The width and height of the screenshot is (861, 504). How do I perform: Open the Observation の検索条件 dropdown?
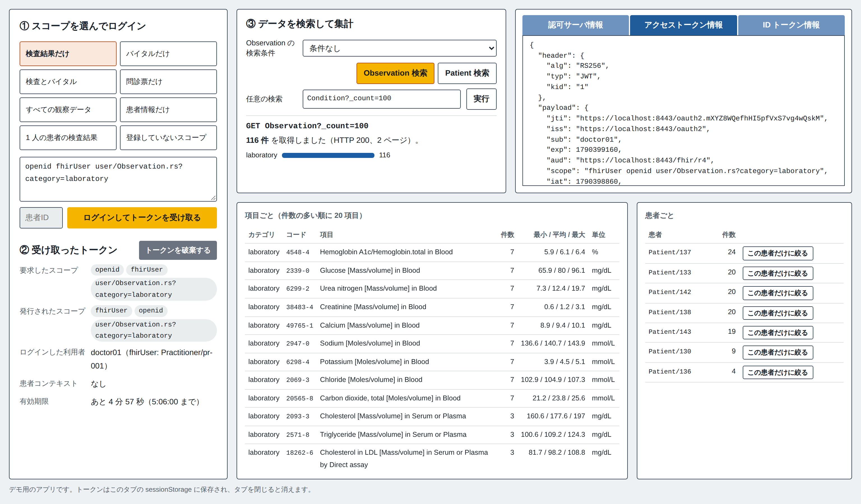pos(399,48)
